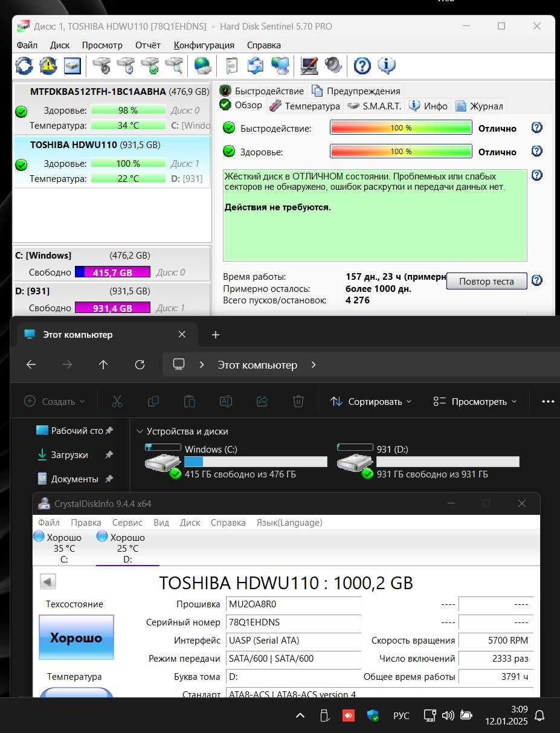Click the Paste clipboard icon in Explorer
The image size is (560, 733).
(x=190, y=401)
